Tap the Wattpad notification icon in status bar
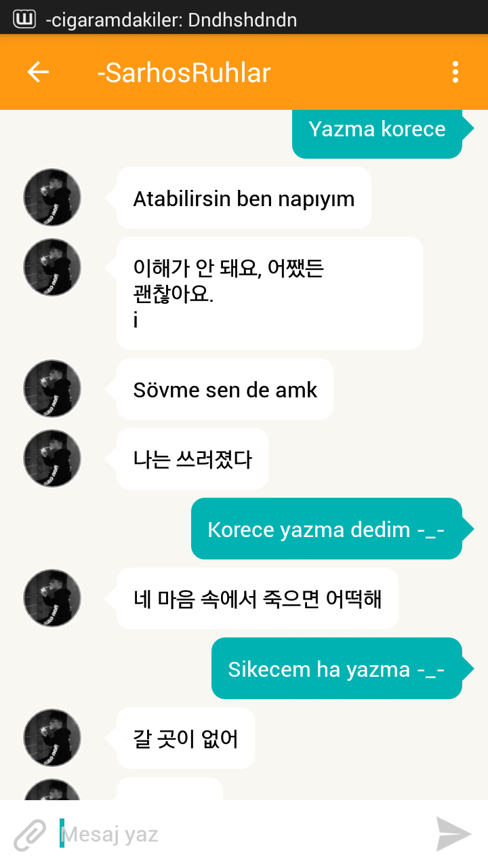This screenshot has height=868, width=488. coord(24,18)
